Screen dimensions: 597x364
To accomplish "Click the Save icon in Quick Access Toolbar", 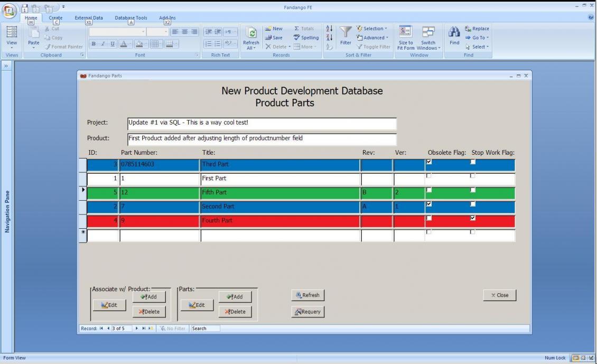I will point(25,8).
